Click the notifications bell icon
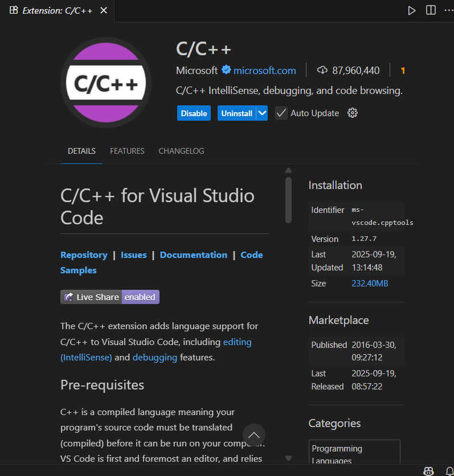This screenshot has height=476, width=454. click(x=449, y=471)
